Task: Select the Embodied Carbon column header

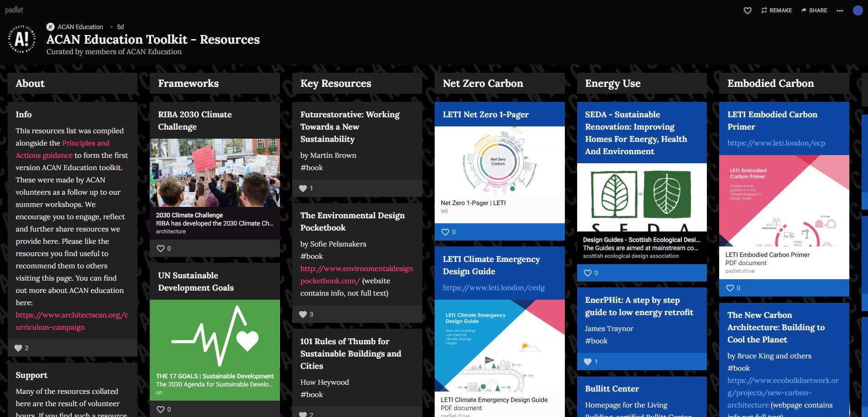Action: (x=770, y=83)
